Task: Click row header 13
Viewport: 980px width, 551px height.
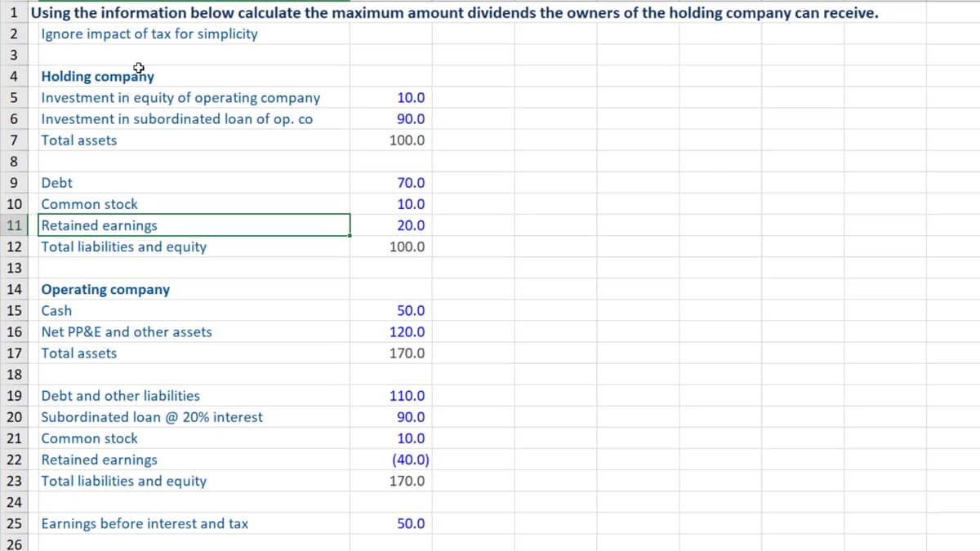Action: (x=13, y=269)
